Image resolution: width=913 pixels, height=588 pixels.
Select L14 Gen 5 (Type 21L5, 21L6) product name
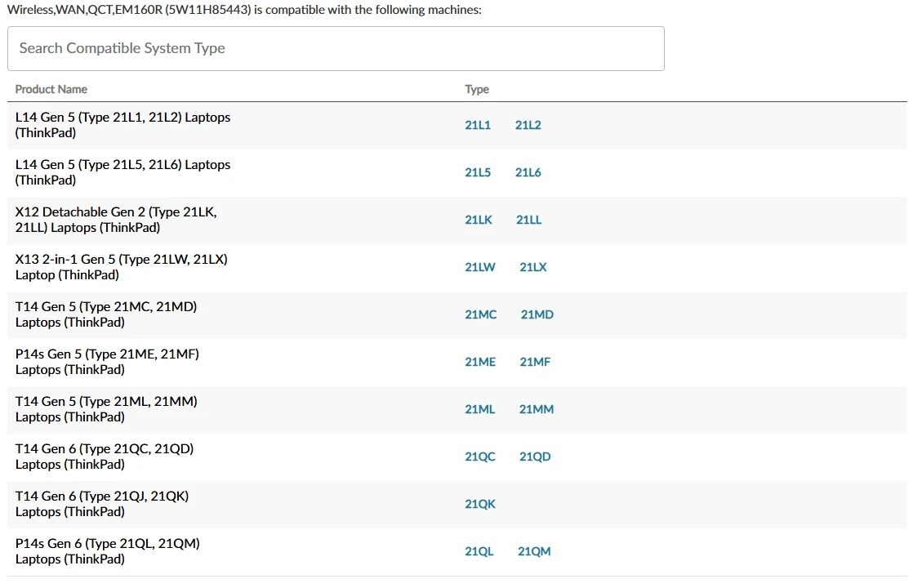click(x=122, y=172)
